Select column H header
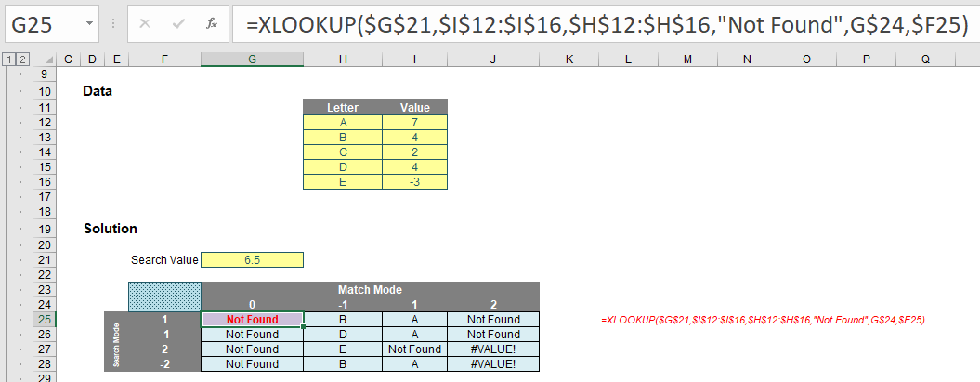The height and width of the screenshot is (382, 980). click(343, 59)
